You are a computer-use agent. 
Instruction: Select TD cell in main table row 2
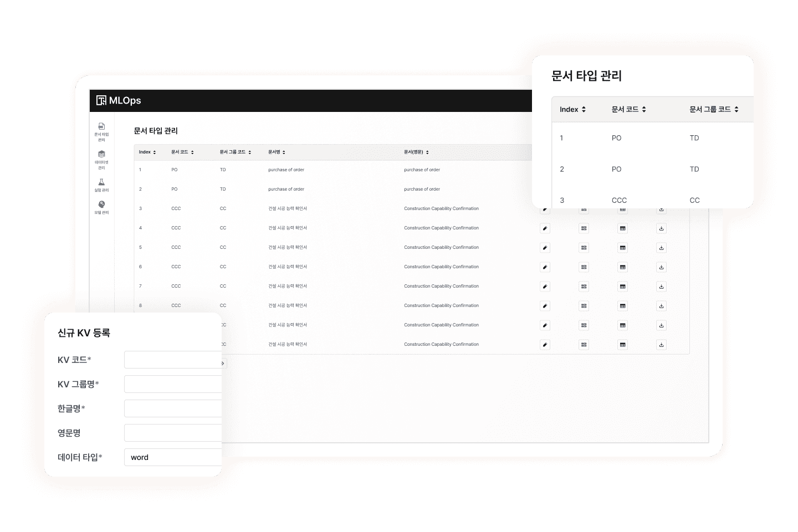pyautogui.click(x=223, y=189)
